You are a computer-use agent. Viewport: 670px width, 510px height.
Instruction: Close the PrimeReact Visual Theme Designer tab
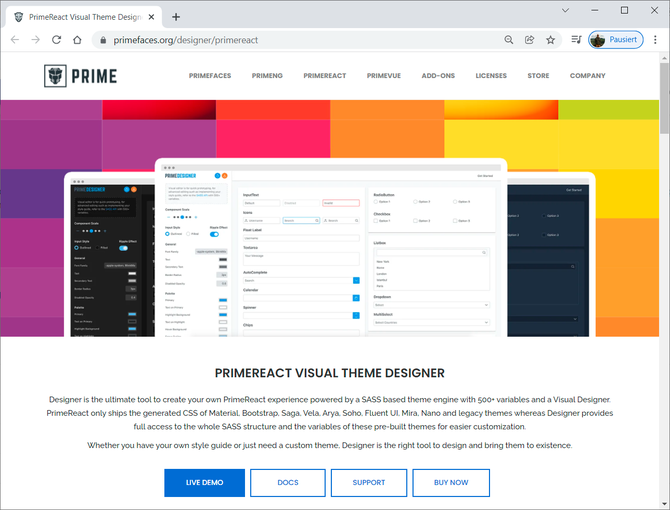coord(151,17)
